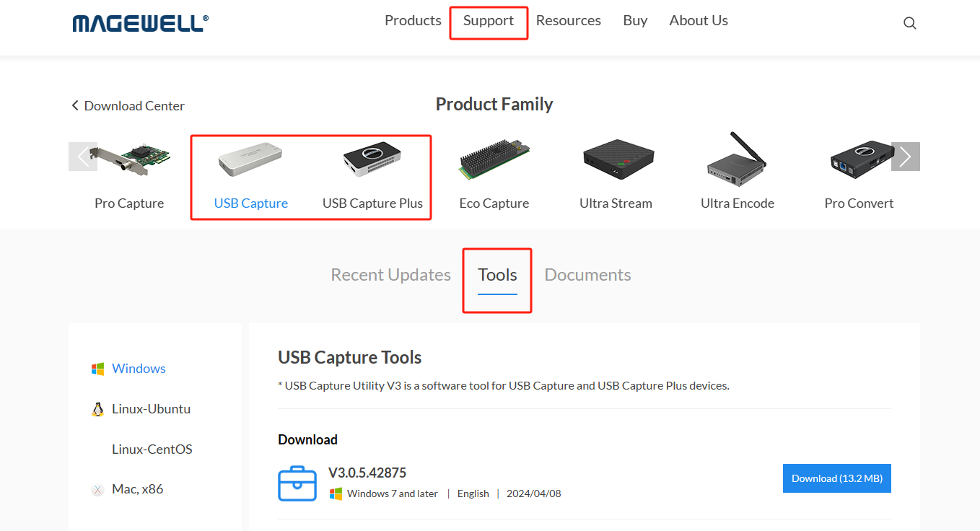Click the Windows logo in sidebar
This screenshot has height=531, width=980.
(x=97, y=369)
